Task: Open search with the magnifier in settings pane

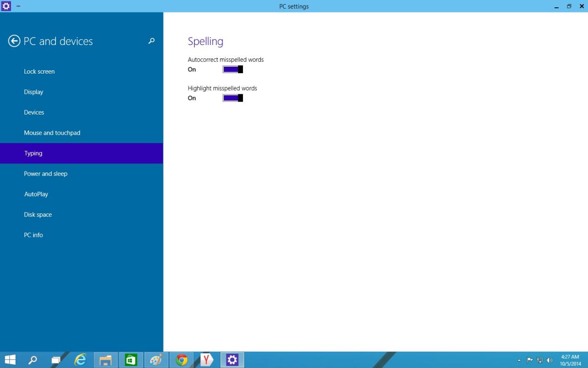Action: pyautogui.click(x=152, y=41)
